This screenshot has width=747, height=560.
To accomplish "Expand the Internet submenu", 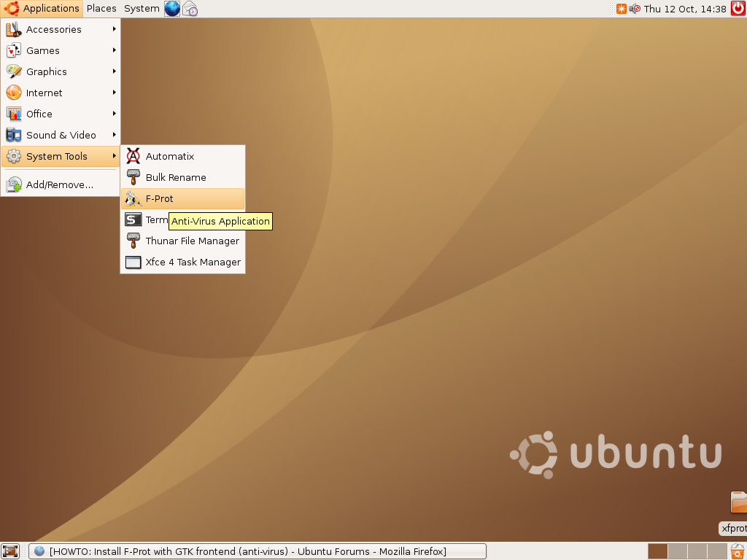I will coord(61,93).
